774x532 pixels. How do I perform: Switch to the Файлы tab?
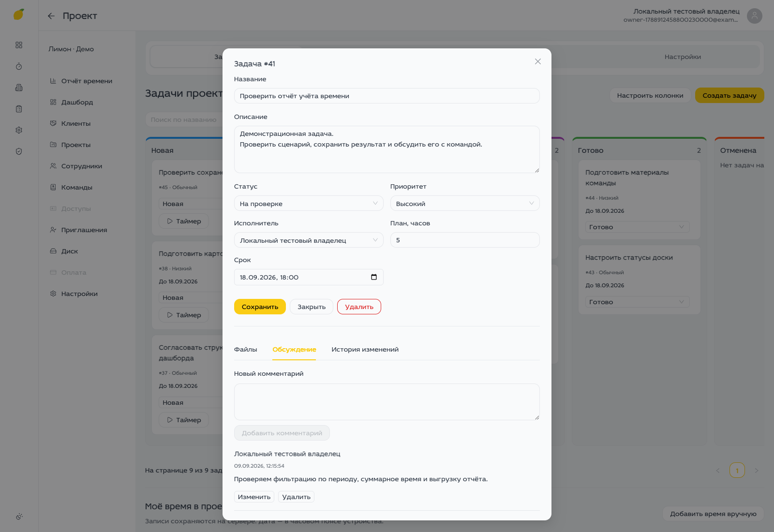tap(246, 349)
